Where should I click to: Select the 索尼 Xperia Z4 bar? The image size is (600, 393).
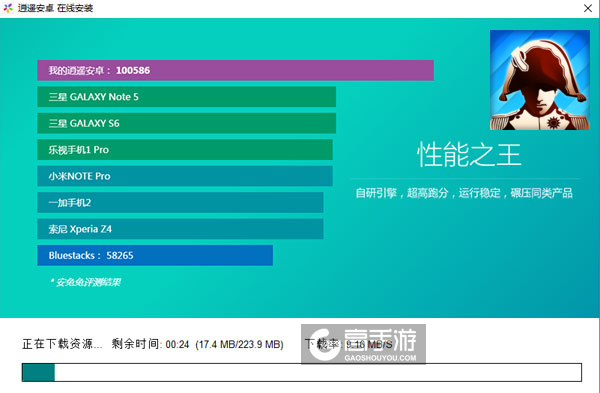pyautogui.click(x=180, y=229)
